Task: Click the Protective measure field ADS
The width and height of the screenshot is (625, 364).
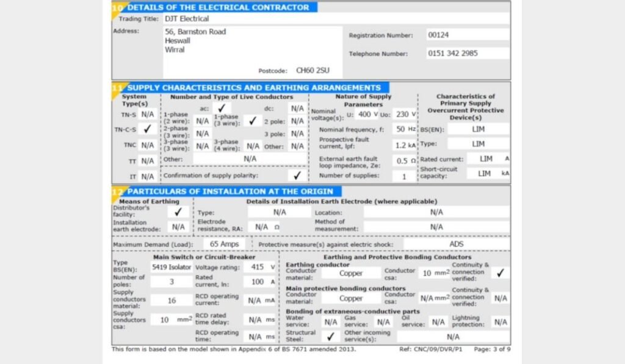Action: pyautogui.click(x=457, y=244)
